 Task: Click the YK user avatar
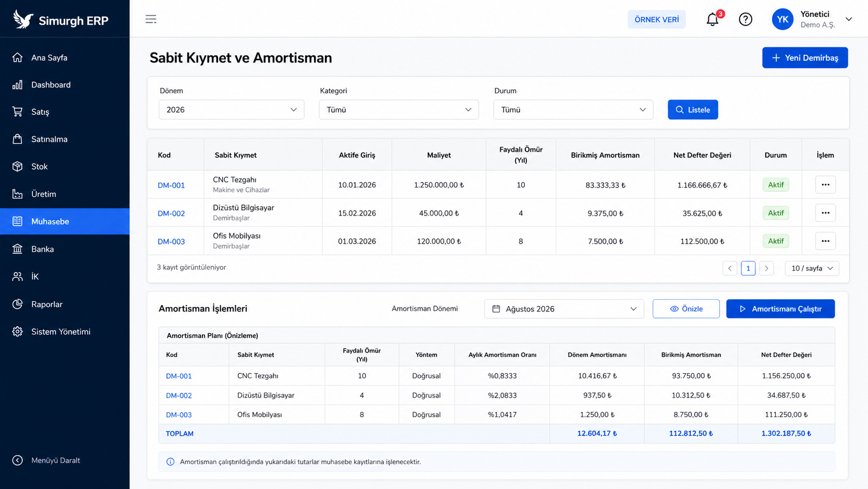782,19
